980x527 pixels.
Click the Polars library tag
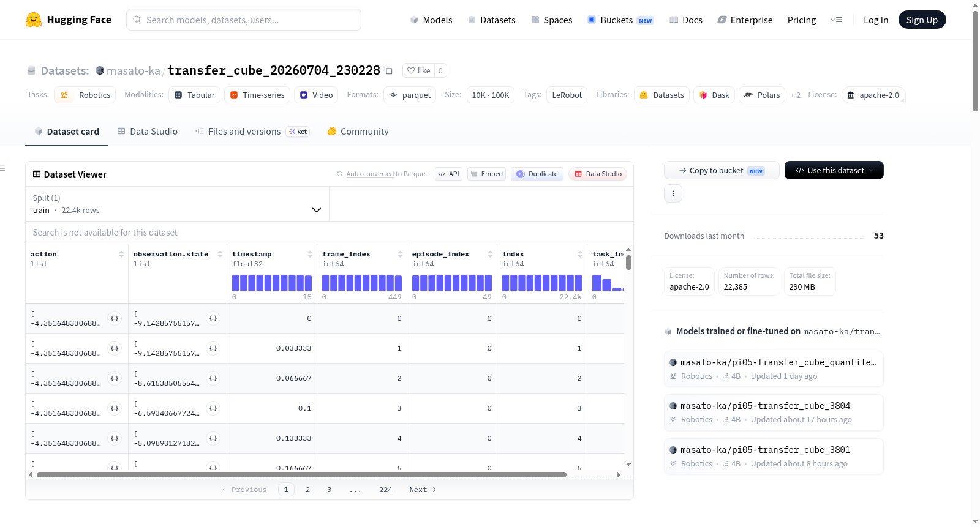(762, 95)
